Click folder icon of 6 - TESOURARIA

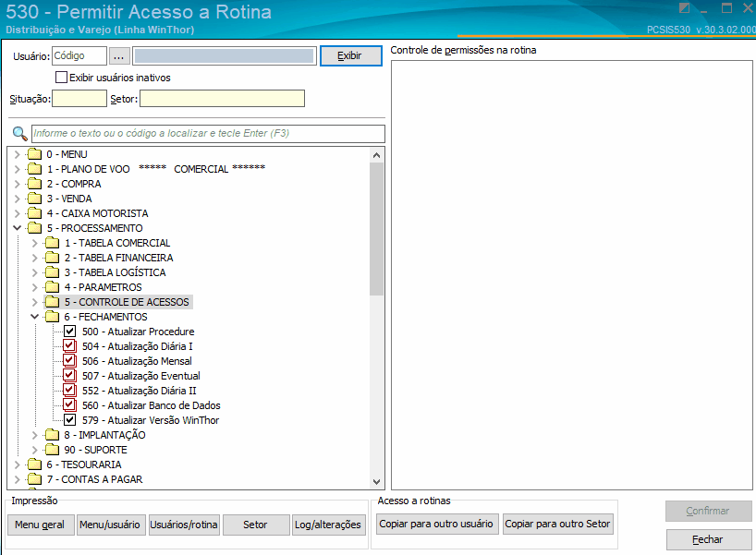pos(35,465)
